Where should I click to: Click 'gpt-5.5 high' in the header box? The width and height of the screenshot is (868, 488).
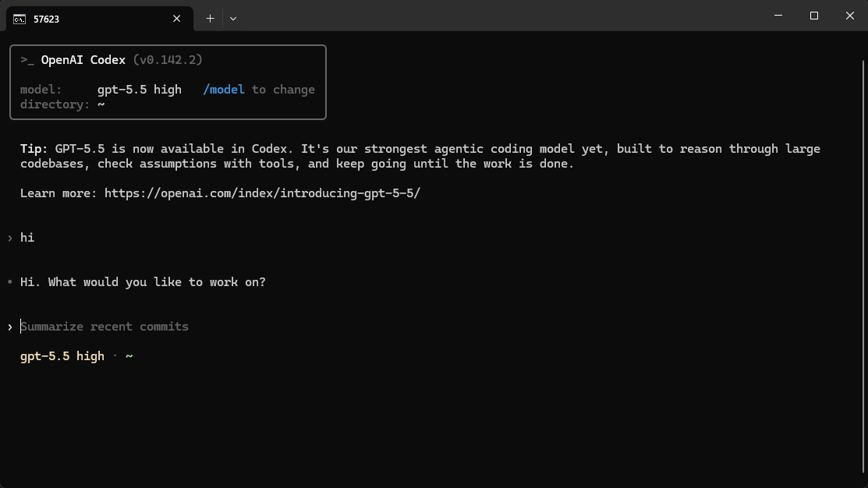pos(140,90)
